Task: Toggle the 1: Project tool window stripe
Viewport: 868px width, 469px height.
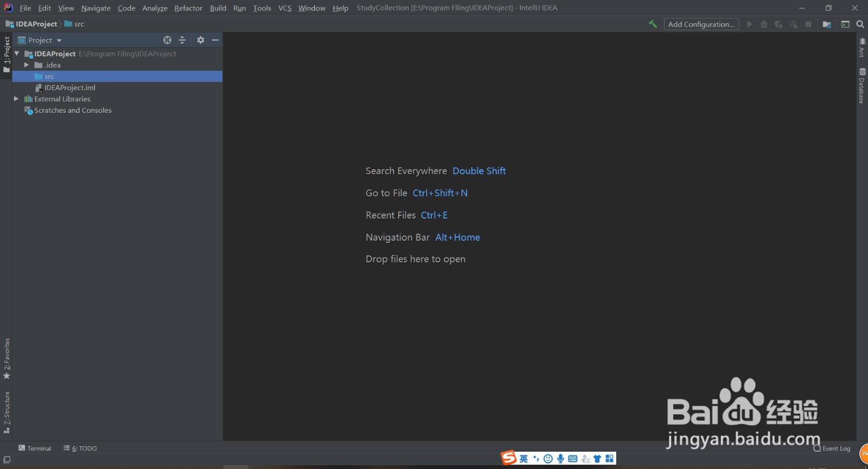Action: (x=7, y=54)
